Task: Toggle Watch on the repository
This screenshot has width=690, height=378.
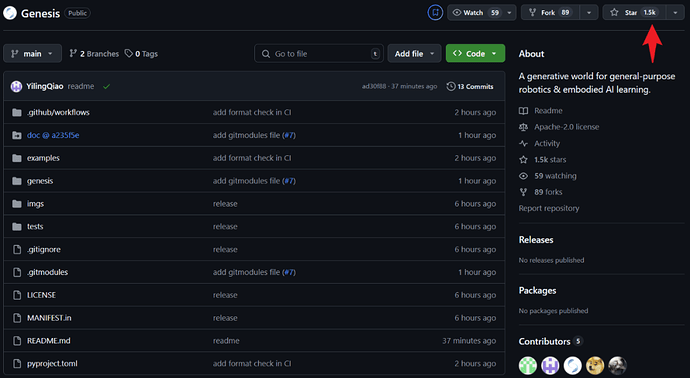Action: point(476,13)
